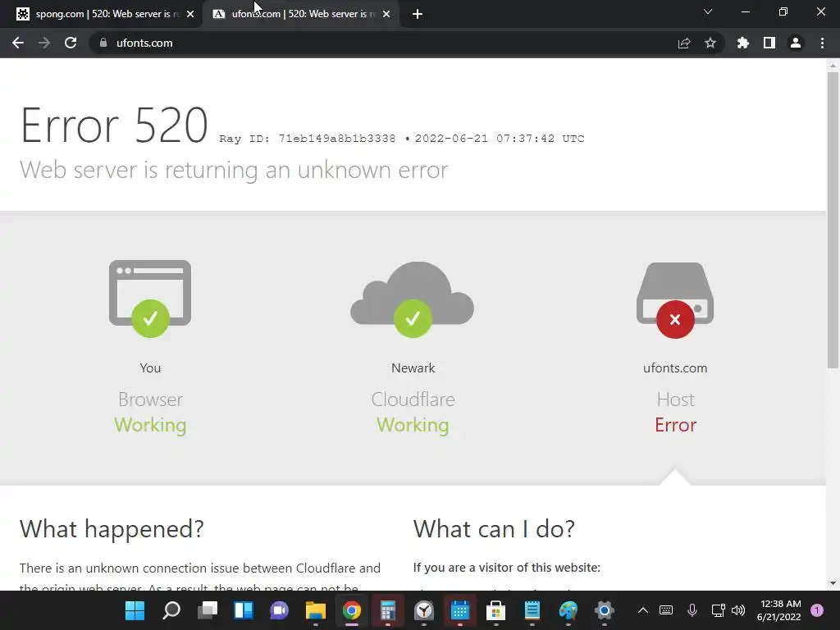Click the forward navigation arrow
Screen dimensions: 840x630
44,43
